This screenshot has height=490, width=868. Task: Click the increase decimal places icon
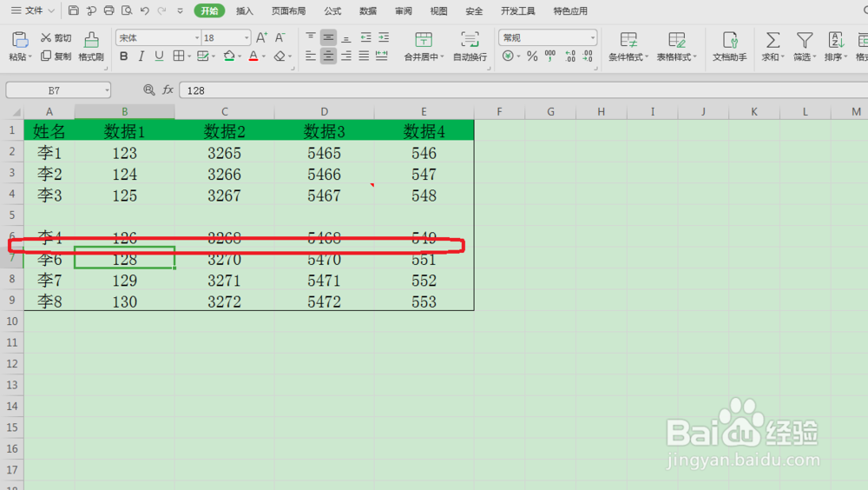[x=570, y=56]
